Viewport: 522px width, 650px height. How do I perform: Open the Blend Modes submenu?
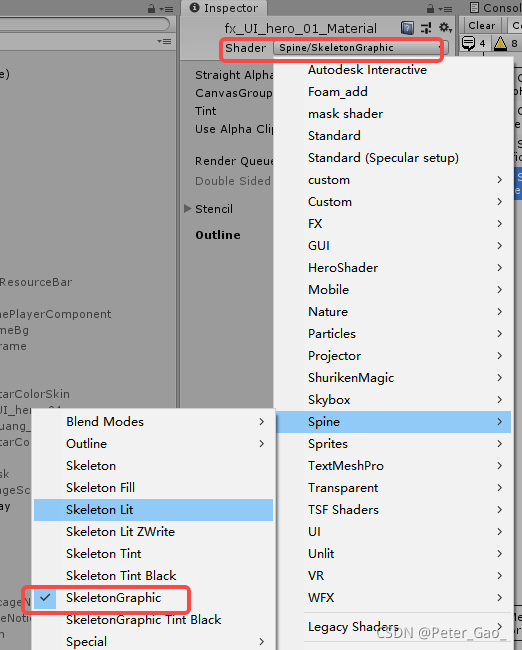pos(153,422)
